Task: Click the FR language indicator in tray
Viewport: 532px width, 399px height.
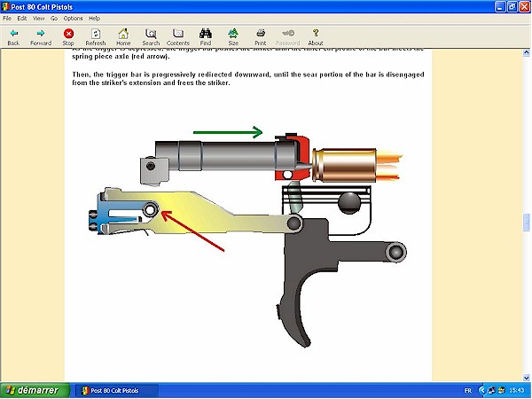Action: click(x=468, y=390)
